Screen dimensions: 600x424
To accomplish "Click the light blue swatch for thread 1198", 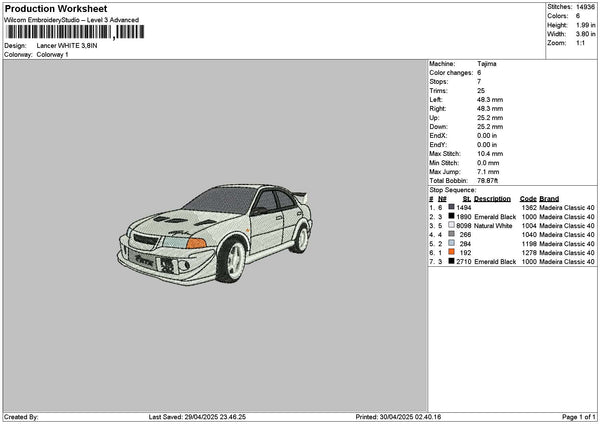I will click(x=452, y=243).
